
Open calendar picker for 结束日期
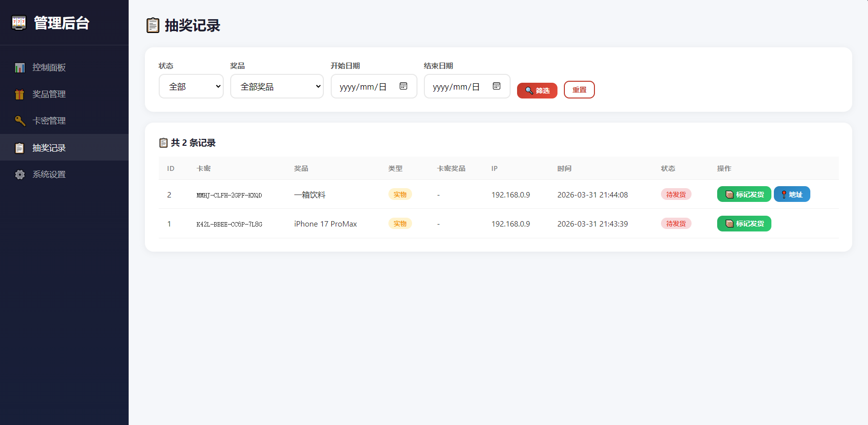496,86
